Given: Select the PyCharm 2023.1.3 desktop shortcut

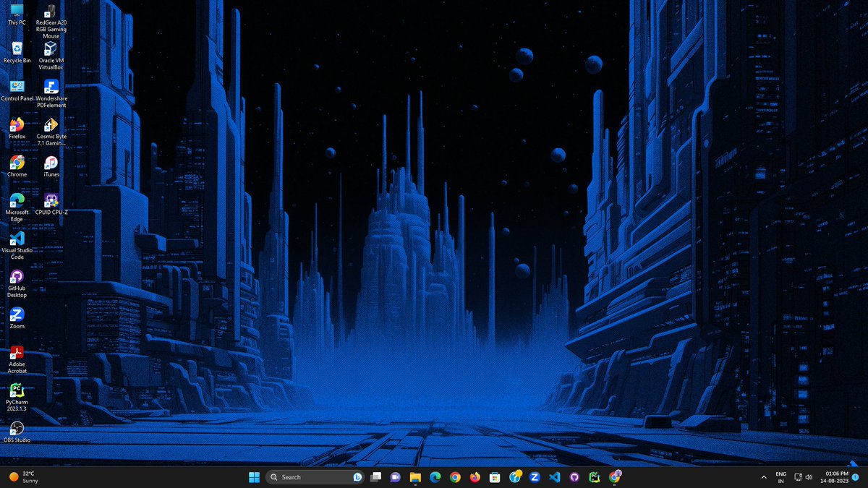Looking at the screenshot, I should coord(17,397).
